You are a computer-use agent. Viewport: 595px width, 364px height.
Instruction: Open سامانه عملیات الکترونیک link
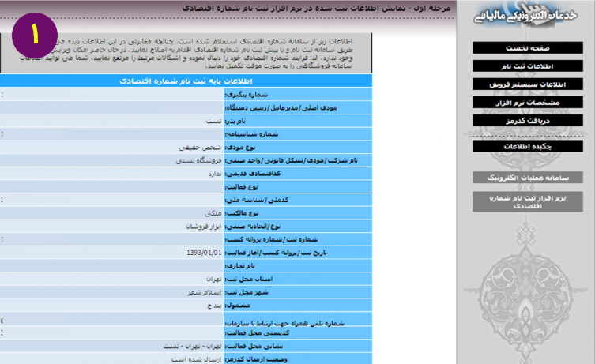click(528, 178)
